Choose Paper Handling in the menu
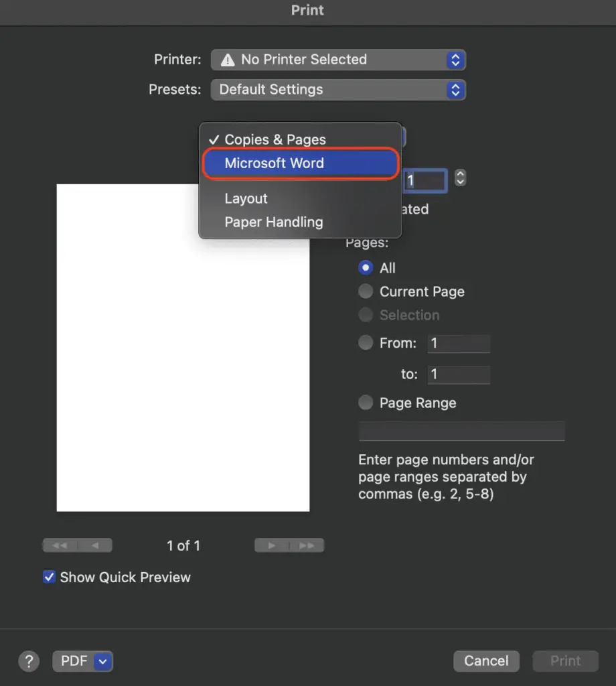 coord(300,222)
